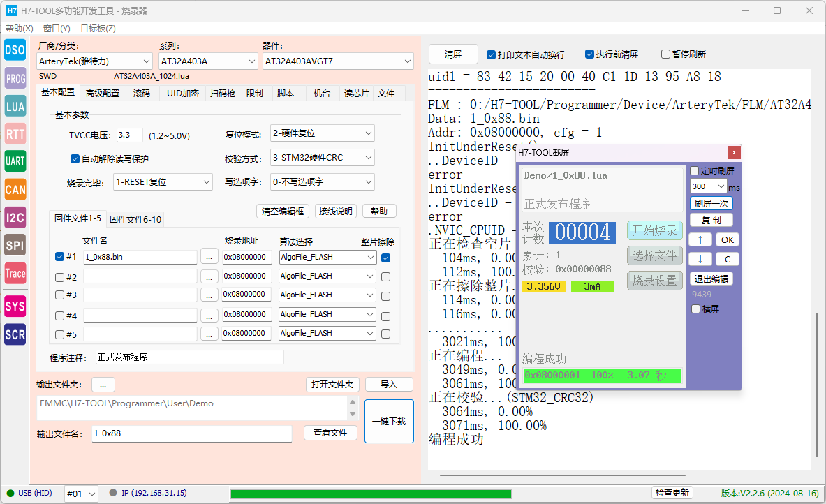Open 写选项字 dropdown
826x504 pixels.
click(x=323, y=181)
